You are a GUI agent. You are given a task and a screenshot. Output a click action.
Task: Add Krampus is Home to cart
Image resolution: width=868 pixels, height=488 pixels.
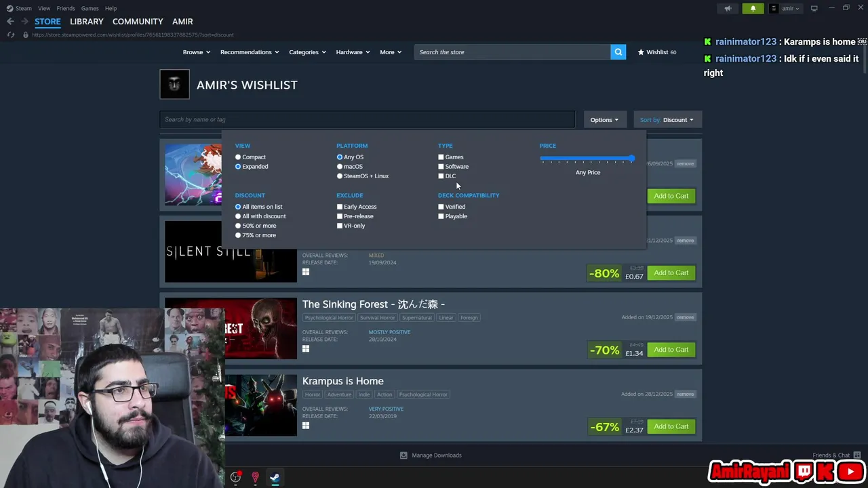click(671, 426)
